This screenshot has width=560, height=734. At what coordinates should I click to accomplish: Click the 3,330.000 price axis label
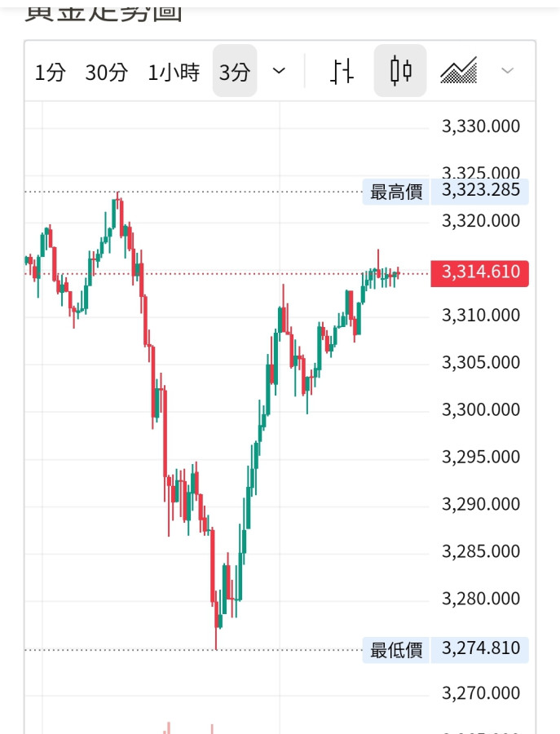(x=481, y=126)
